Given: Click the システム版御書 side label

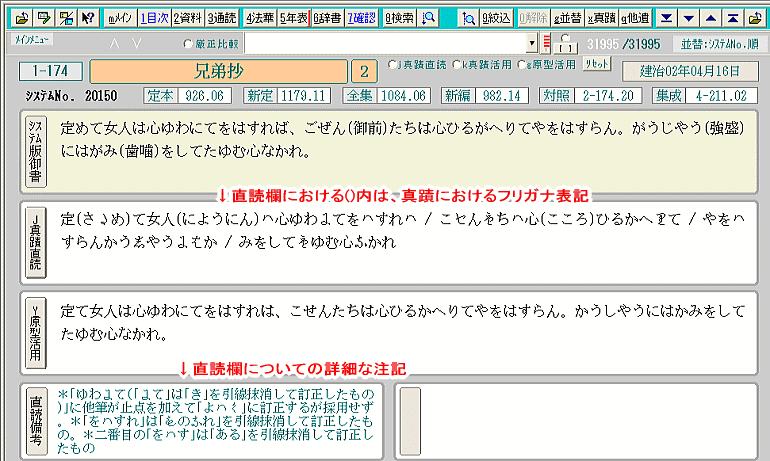Looking at the screenshot, I should pyautogui.click(x=36, y=152).
